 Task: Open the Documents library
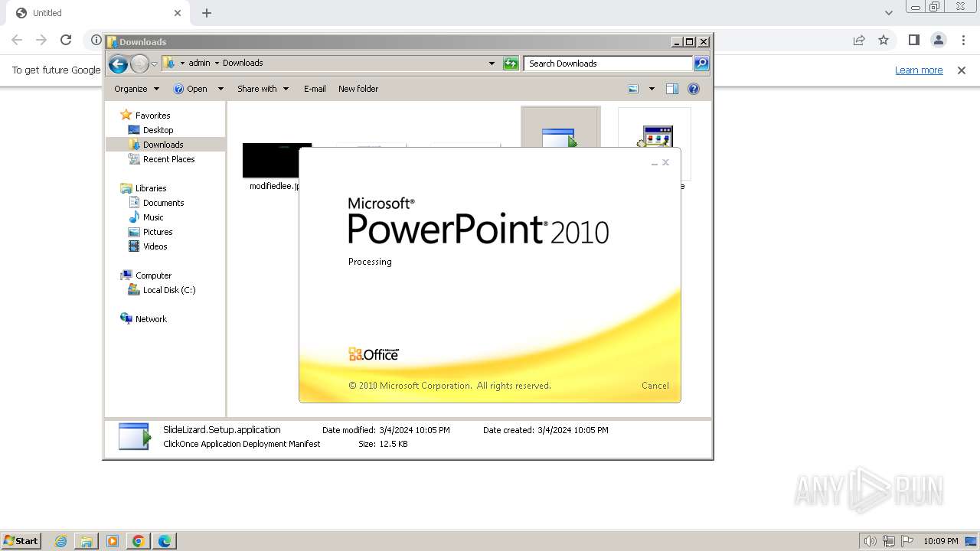163,203
